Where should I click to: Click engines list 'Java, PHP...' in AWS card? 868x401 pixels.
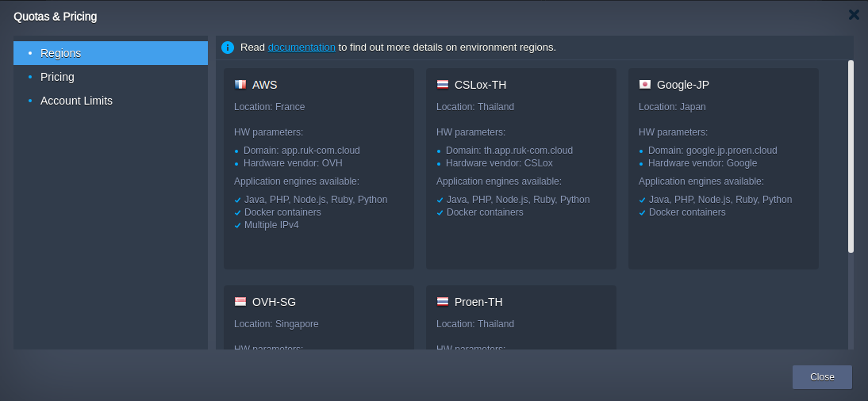coord(316,200)
